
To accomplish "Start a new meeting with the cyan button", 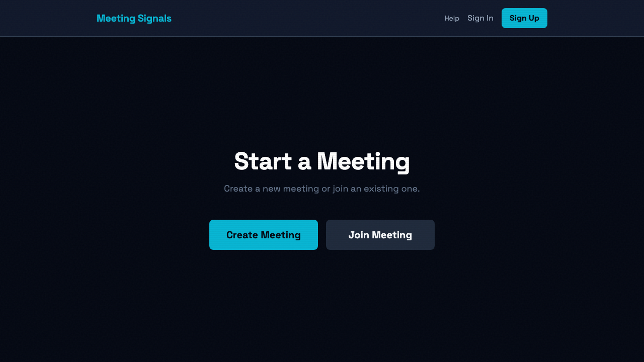I will 264,235.
